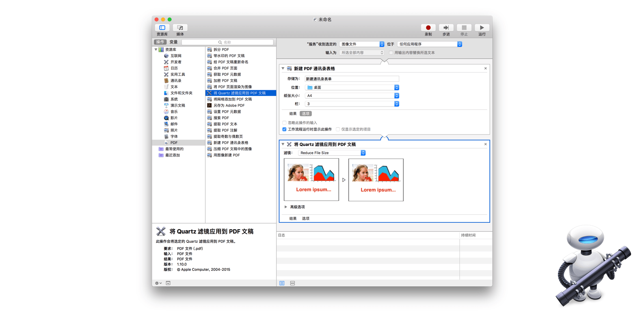The image size is (644, 318).
Task: Switch to the 变量 tab
Action: tap(173, 42)
